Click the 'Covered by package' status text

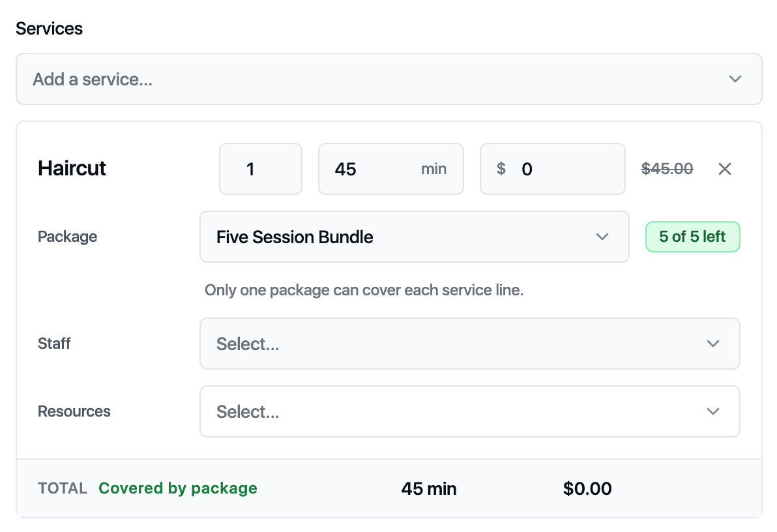click(x=178, y=488)
